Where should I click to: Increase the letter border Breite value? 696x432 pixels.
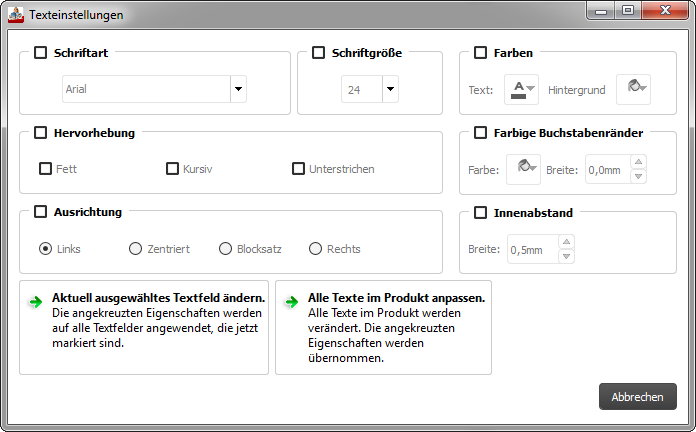point(638,162)
